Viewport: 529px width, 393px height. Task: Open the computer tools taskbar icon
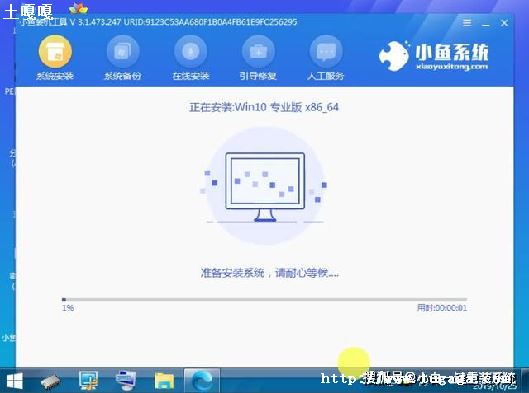(x=126, y=381)
